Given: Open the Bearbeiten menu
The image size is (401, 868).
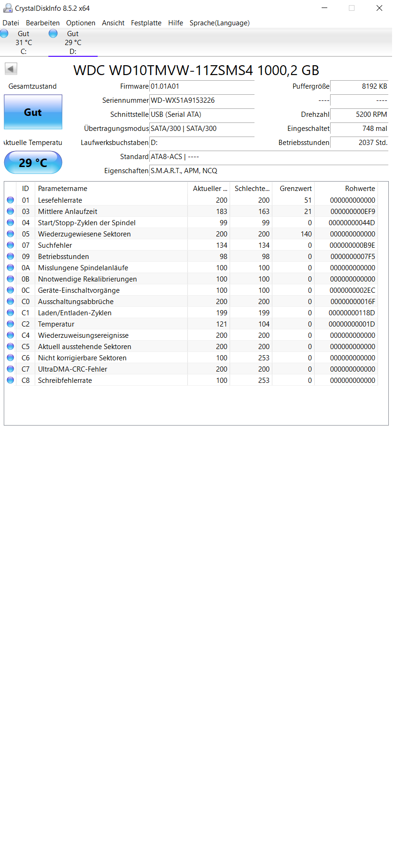Looking at the screenshot, I should click(43, 23).
